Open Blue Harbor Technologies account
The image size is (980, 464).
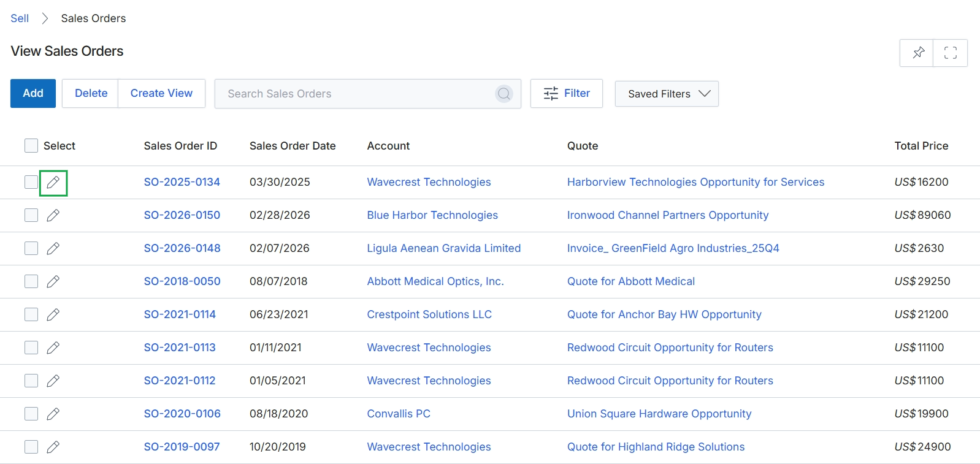tap(432, 215)
